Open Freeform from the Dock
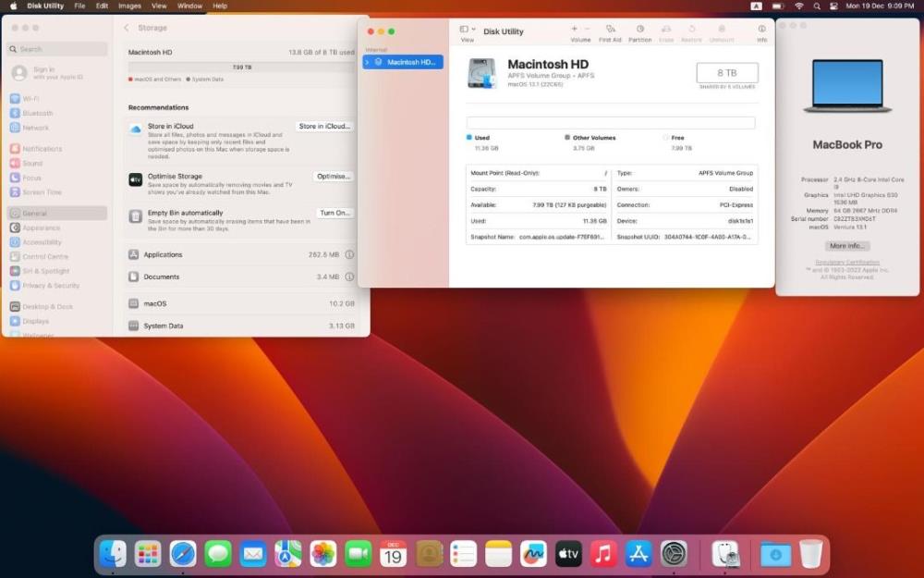The image size is (924, 578). pos(533,554)
